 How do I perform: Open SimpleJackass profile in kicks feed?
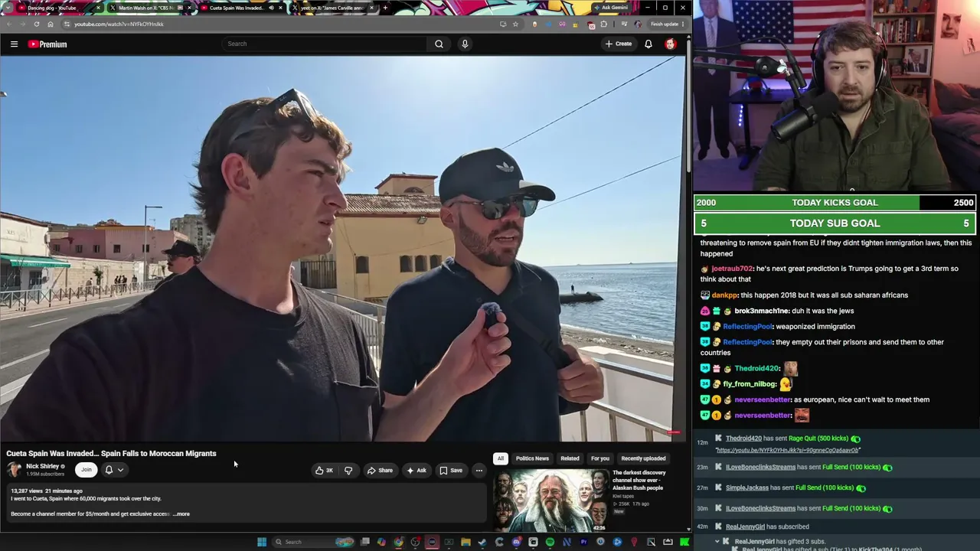pyautogui.click(x=746, y=487)
